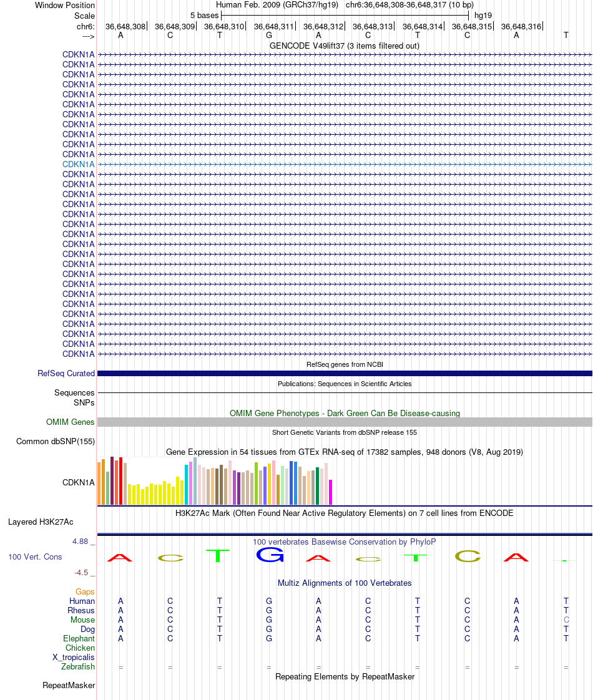Click the Mouse alignment row label

pyautogui.click(x=82, y=620)
